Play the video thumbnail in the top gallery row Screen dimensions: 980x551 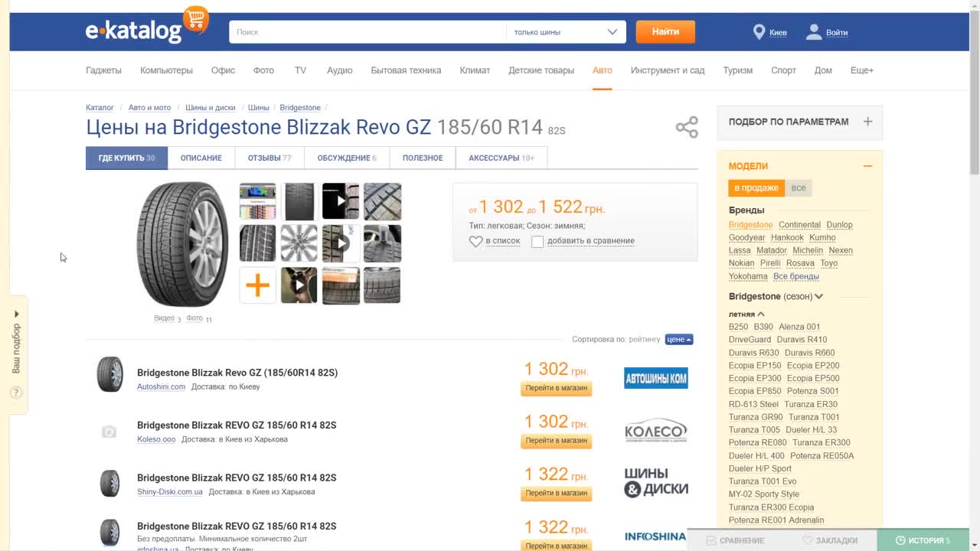coord(341,202)
